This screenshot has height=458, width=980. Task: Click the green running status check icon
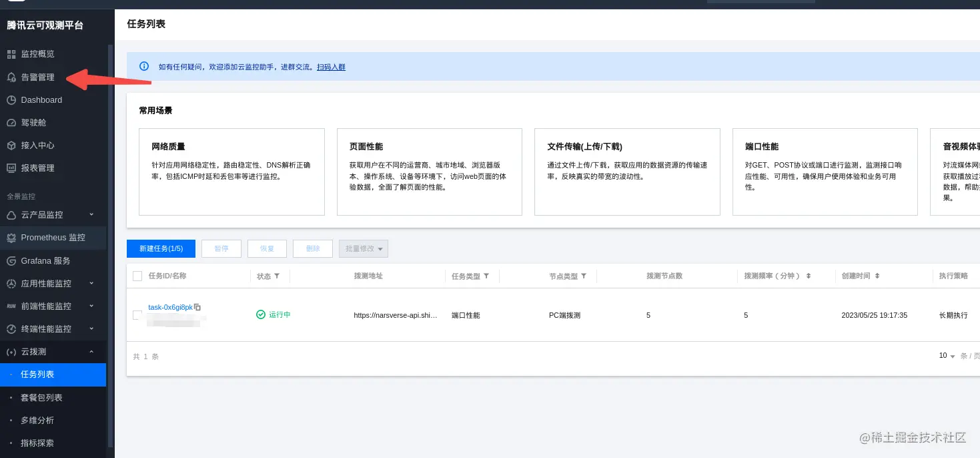coord(261,314)
